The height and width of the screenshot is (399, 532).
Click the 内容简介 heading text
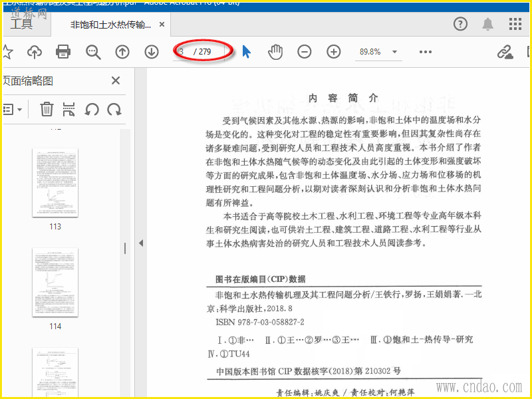(342, 98)
